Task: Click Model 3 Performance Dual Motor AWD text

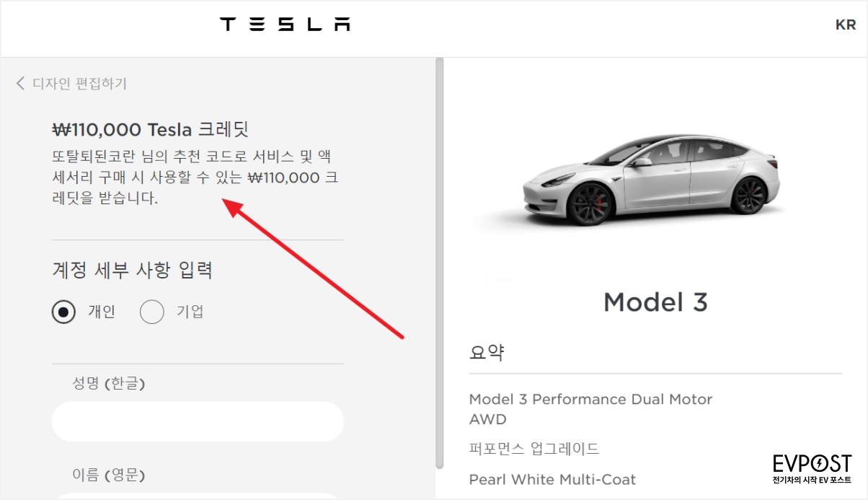Action: click(590, 409)
